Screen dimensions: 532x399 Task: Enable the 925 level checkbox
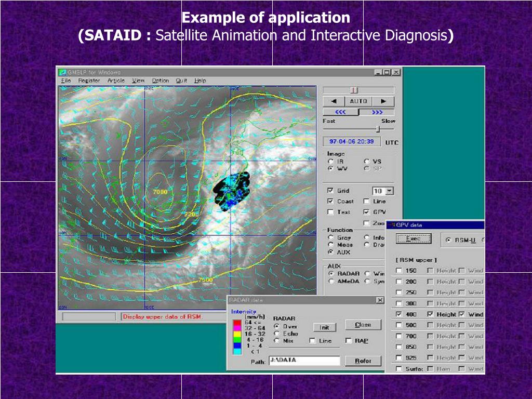click(x=399, y=357)
